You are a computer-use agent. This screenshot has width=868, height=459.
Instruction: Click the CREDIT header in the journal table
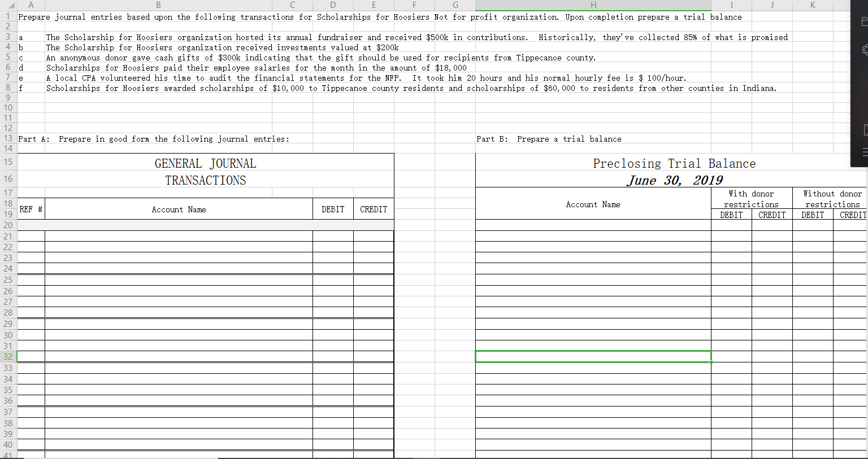coord(374,209)
